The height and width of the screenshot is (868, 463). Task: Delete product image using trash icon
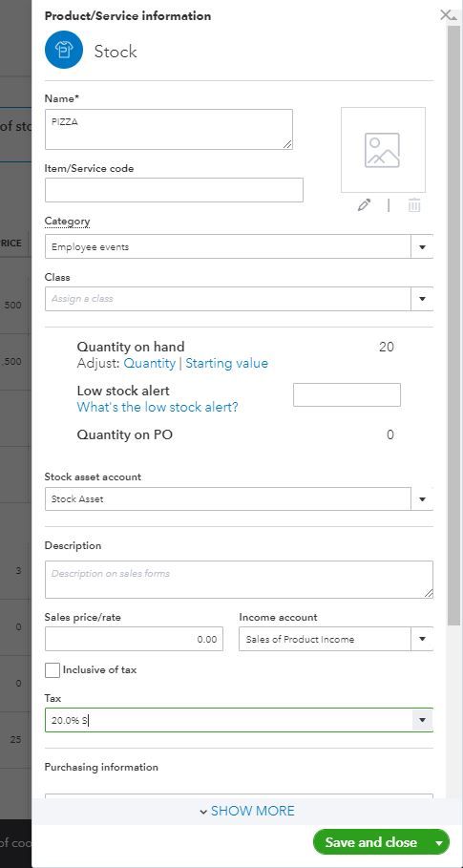[x=414, y=205]
